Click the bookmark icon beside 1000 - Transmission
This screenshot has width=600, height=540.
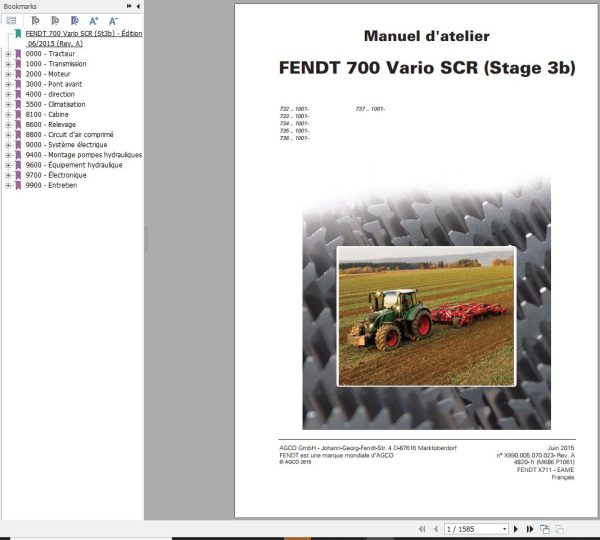coord(18,64)
